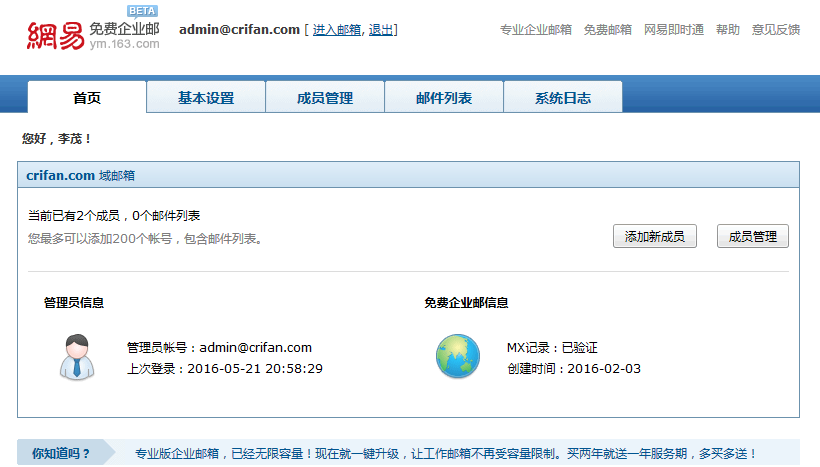Click the globe icon beside MX记录
The image size is (820, 467).
pos(458,356)
